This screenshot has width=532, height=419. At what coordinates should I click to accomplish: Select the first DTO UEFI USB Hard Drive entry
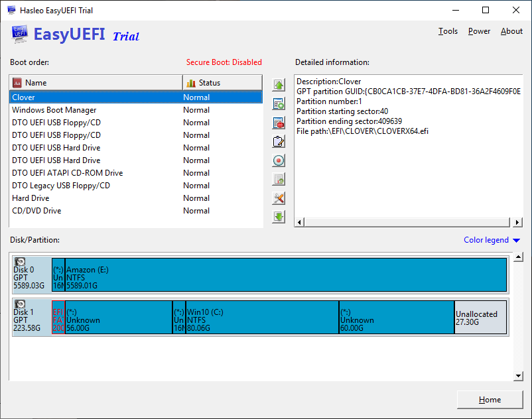pos(136,147)
